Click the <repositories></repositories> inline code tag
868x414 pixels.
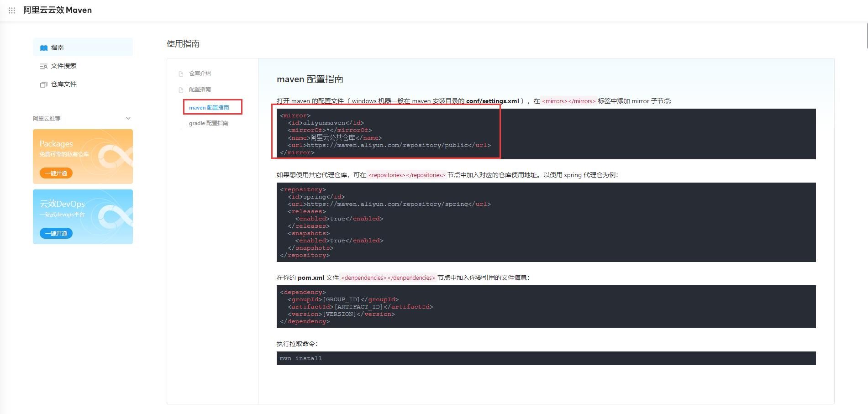tap(407, 175)
